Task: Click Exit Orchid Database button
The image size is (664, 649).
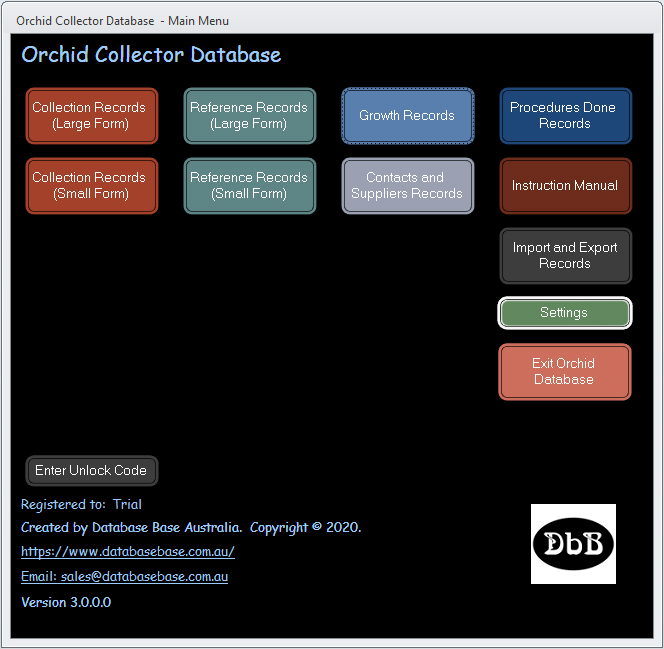Action: [x=565, y=372]
